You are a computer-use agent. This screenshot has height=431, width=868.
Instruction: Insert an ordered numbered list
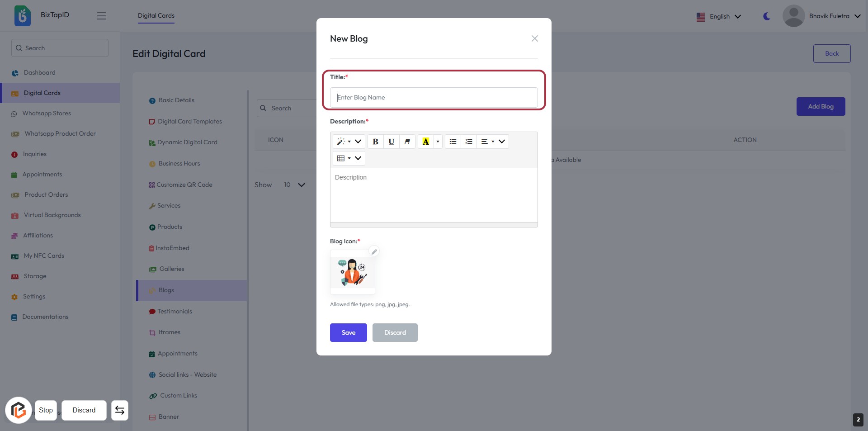click(x=469, y=142)
